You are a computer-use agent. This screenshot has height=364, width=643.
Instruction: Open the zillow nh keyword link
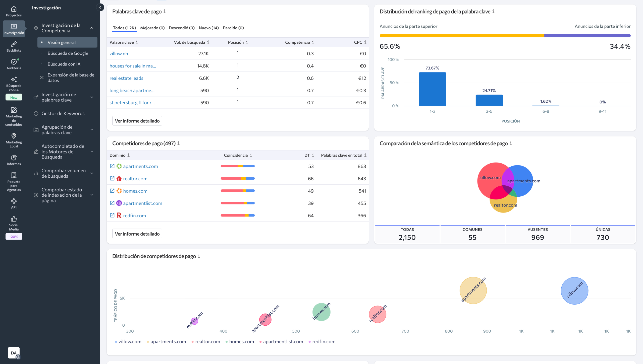pyautogui.click(x=119, y=53)
